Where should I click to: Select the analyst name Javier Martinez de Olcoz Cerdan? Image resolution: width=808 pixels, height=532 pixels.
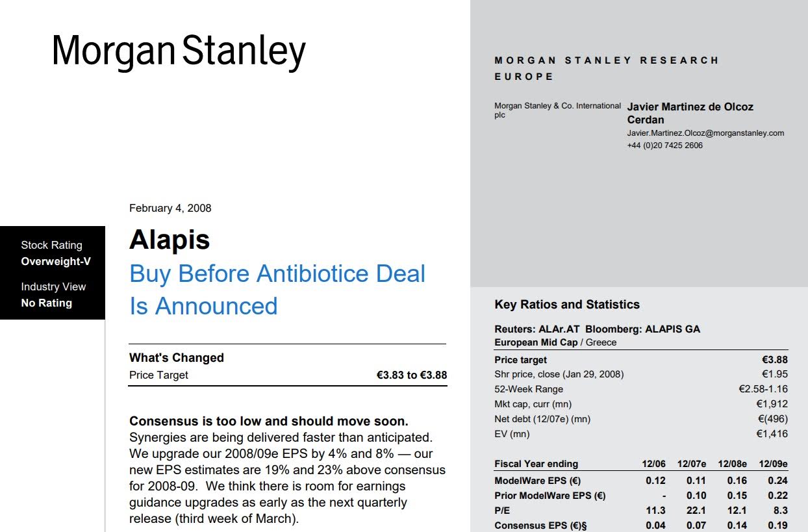(690, 113)
